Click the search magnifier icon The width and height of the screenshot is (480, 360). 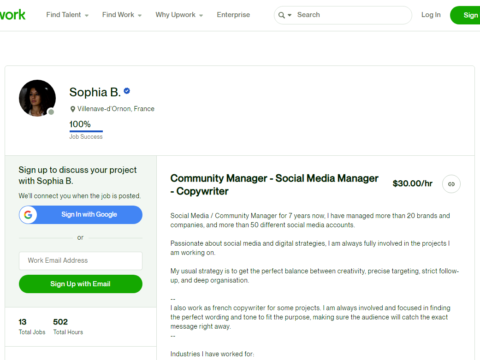[x=281, y=15]
